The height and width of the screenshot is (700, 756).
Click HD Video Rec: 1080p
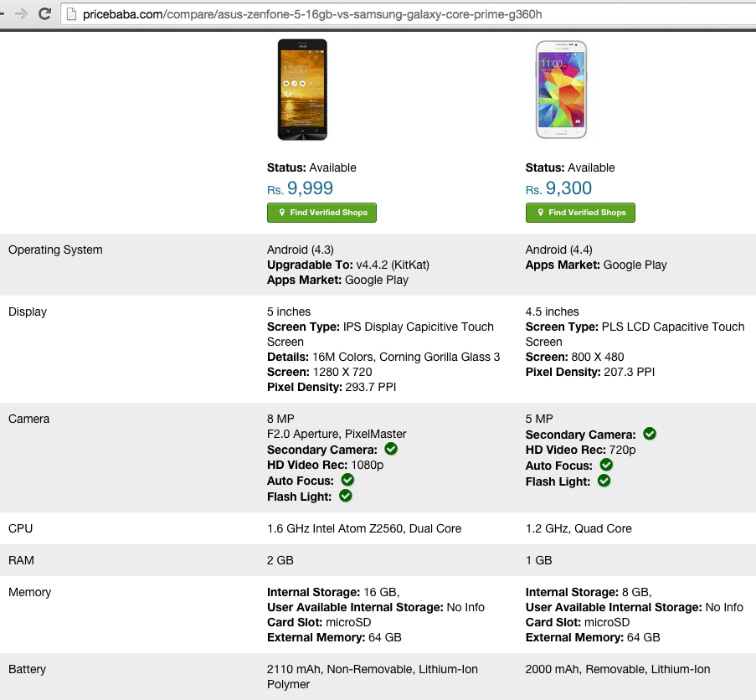click(326, 465)
